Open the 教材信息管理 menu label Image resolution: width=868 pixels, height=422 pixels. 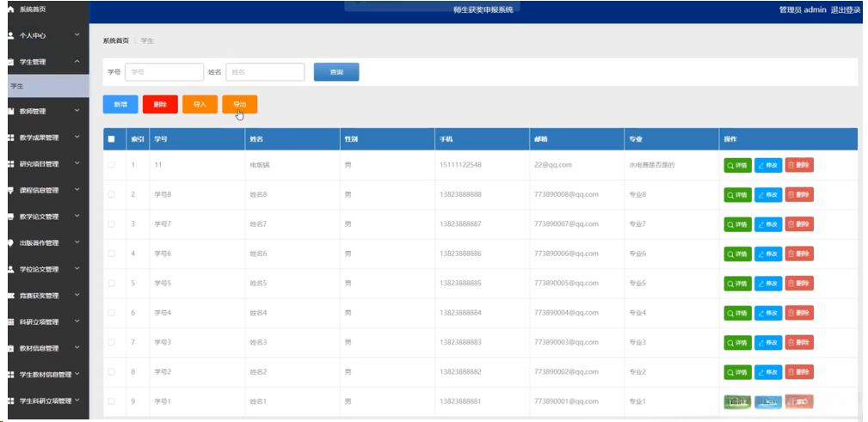[39, 348]
